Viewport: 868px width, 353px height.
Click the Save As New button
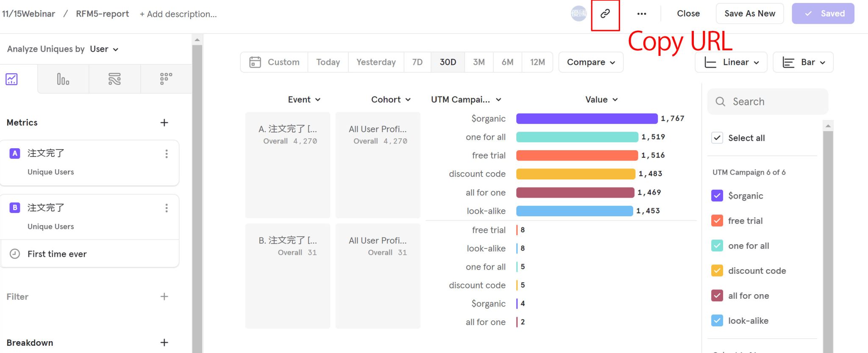click(x=749, y=14)
